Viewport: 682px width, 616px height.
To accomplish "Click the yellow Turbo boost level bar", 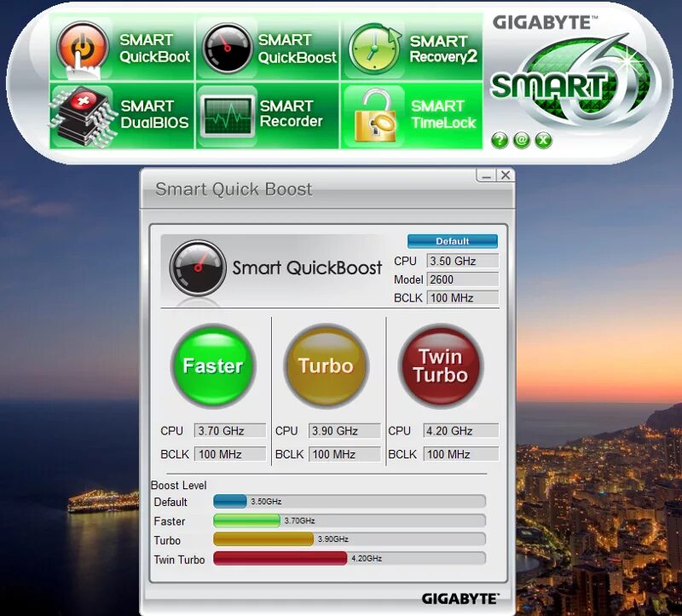I will [263, 539].
